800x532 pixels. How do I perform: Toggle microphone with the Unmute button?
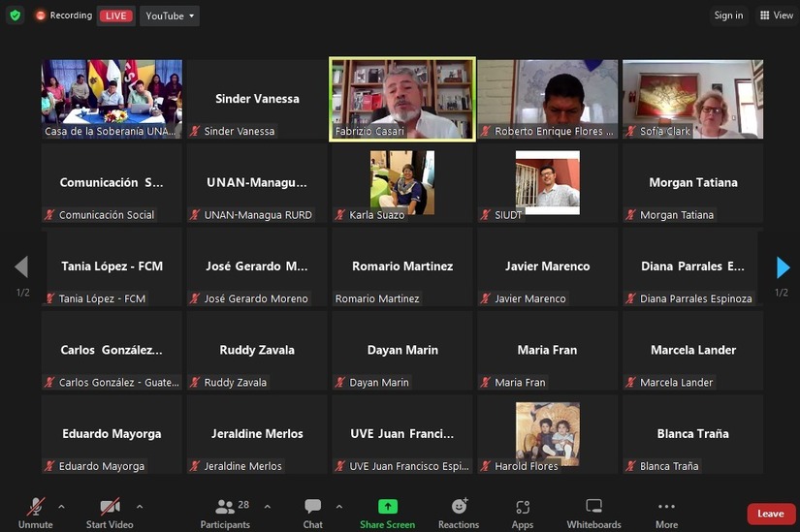pyautogui.click(x=36, y=514)
